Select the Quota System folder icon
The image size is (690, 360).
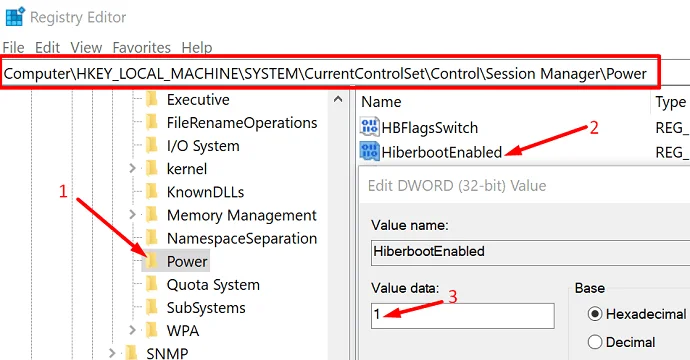coord(152,284)
